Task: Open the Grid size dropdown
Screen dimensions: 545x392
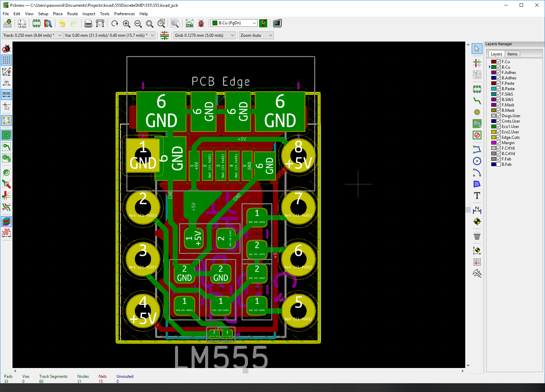Action: click(204, 35)
